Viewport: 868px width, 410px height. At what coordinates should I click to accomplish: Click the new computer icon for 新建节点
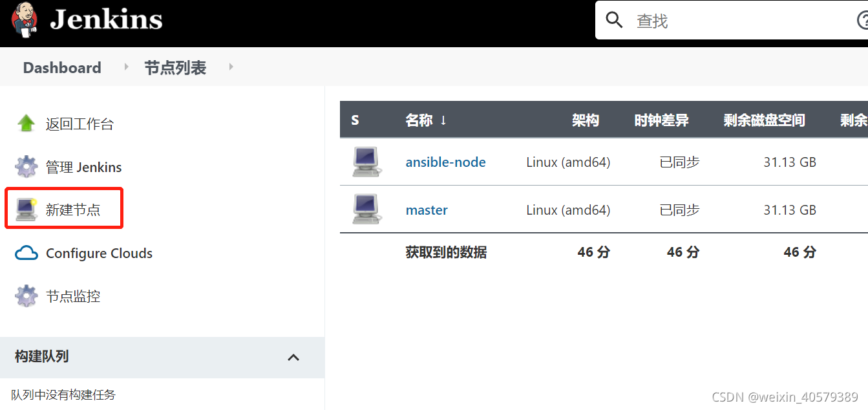26,210
